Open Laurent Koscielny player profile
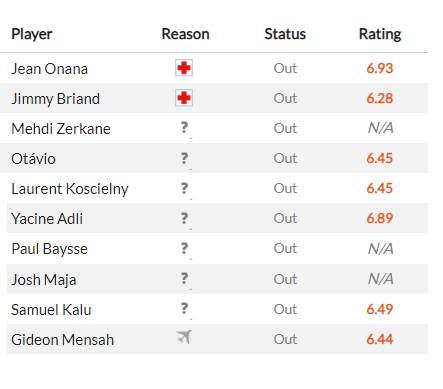Image resolution: width=443 pixels, height=389 pixels. [x=70, y=189]
